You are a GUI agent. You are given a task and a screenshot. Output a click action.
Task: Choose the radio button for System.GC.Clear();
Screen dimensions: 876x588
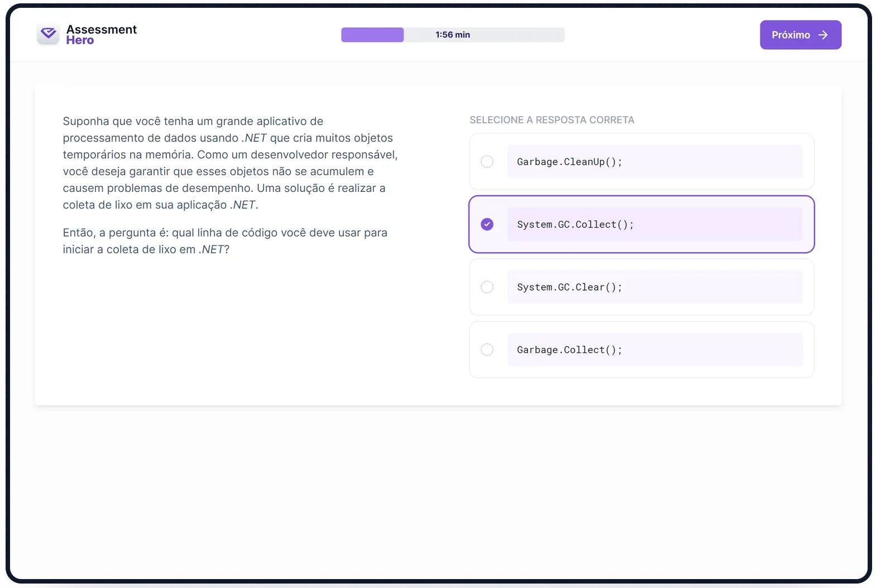tap(487, 287)
